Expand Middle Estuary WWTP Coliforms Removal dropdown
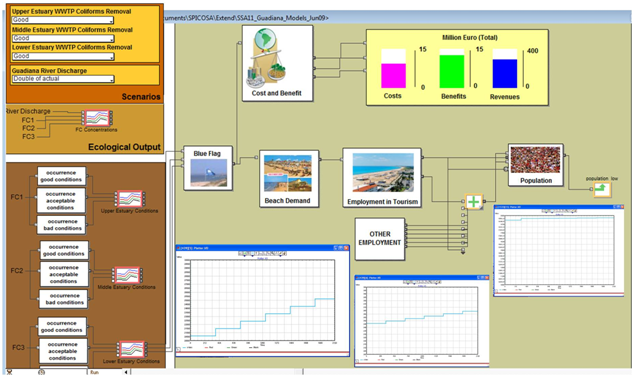The width and height of the screenshot is (634, 377). [63, 38]
